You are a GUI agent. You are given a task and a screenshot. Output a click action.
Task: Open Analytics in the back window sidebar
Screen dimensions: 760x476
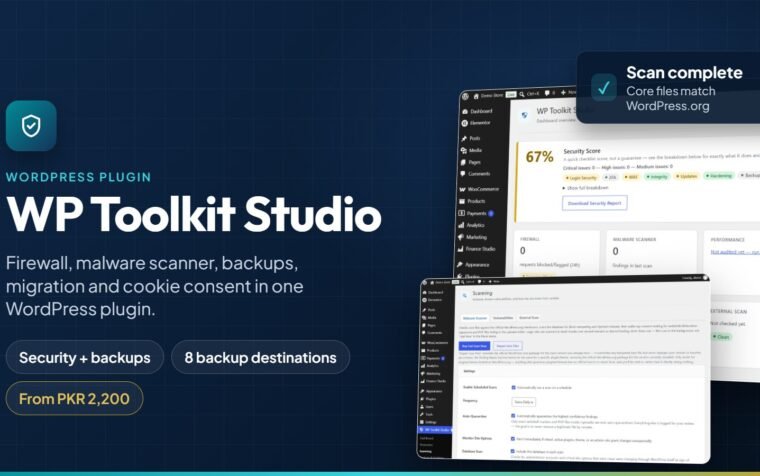point(472,225)
